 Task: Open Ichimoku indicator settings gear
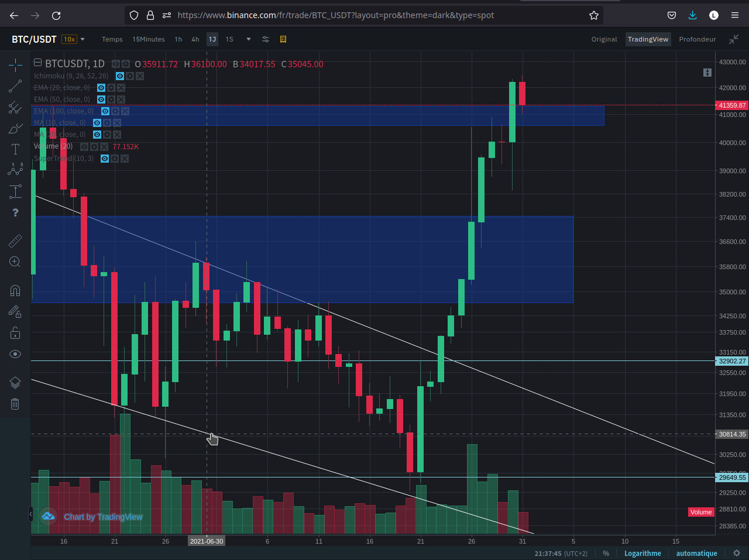pyautogui.click(x=130, y=76)
